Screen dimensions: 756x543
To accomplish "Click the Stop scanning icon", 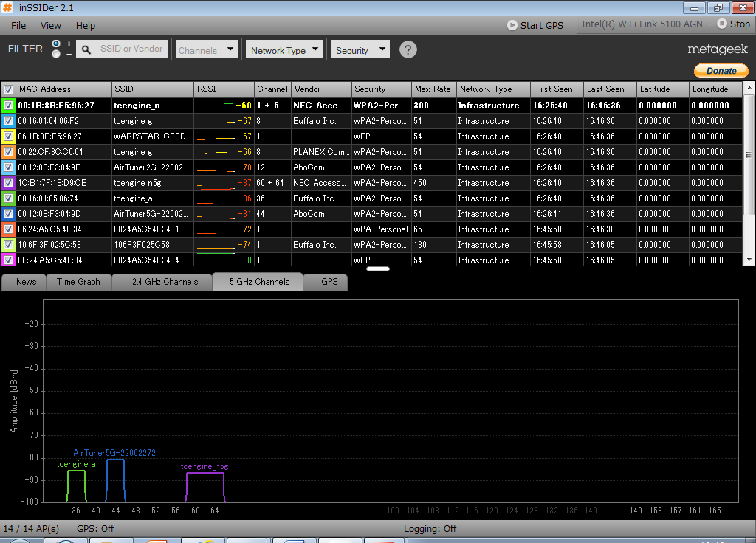I will 722,24.
